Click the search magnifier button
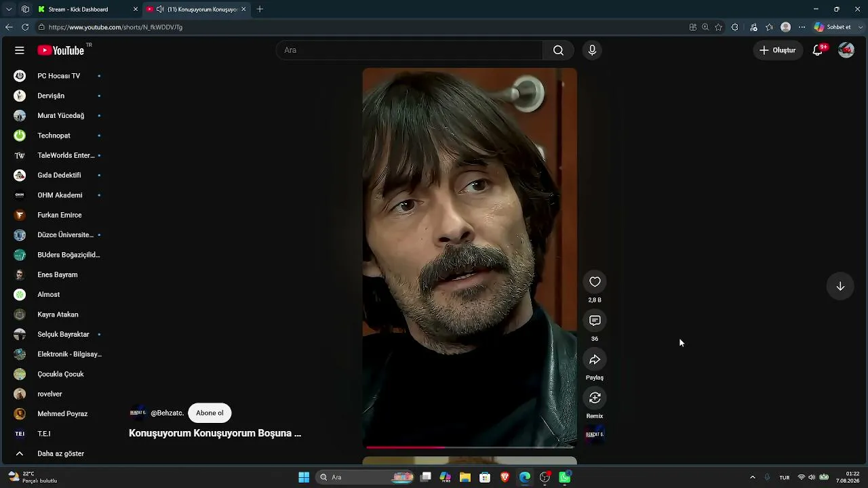The image size is (868, 488). click(x=558, y=50)
